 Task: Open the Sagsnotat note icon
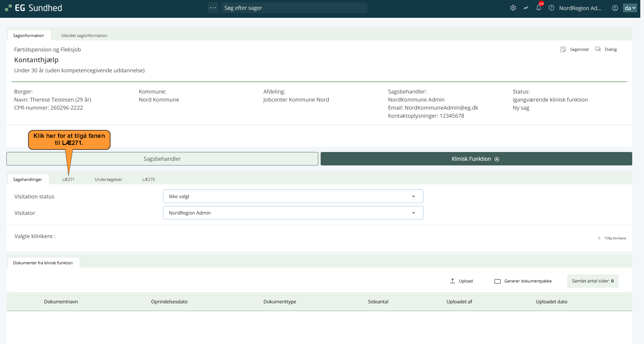click(563, 49)
